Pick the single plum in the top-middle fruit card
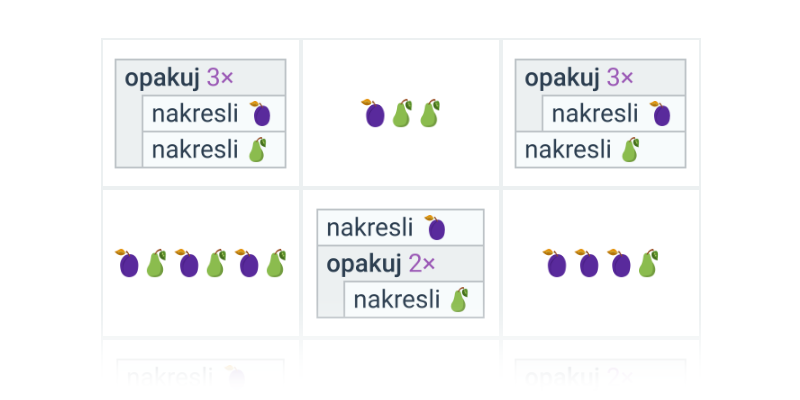Screen dimensions: 800x400 click(x=374, y=113)
